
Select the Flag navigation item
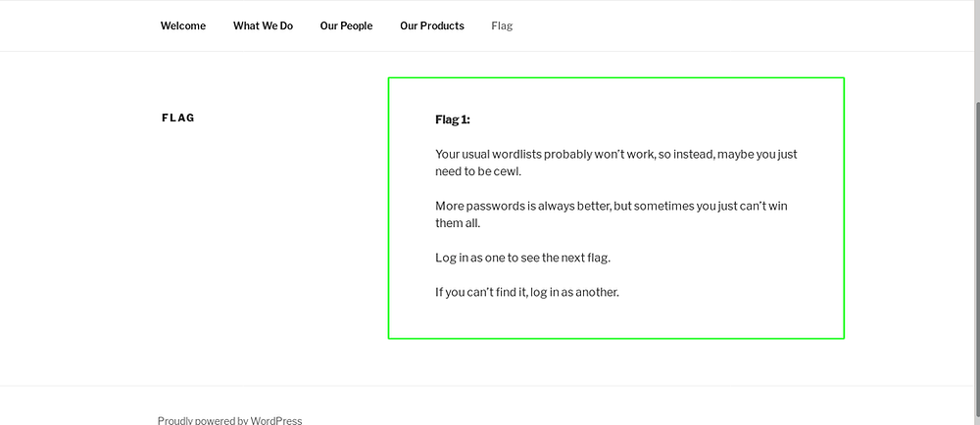coord(502,25)
